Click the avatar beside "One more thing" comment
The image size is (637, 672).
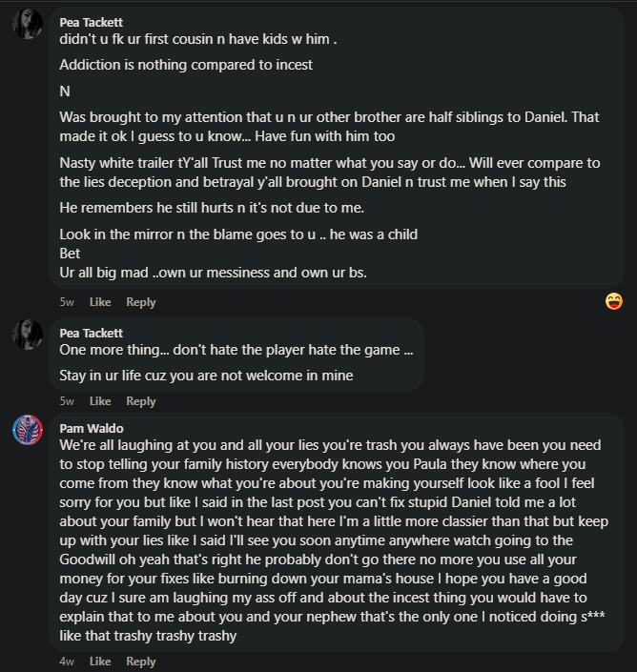(27, 335)
